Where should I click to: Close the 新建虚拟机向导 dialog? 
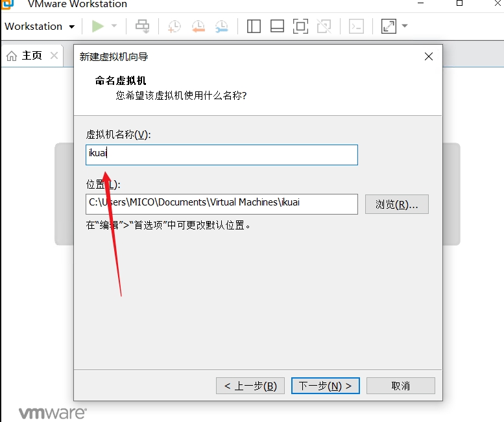[429, 56]
